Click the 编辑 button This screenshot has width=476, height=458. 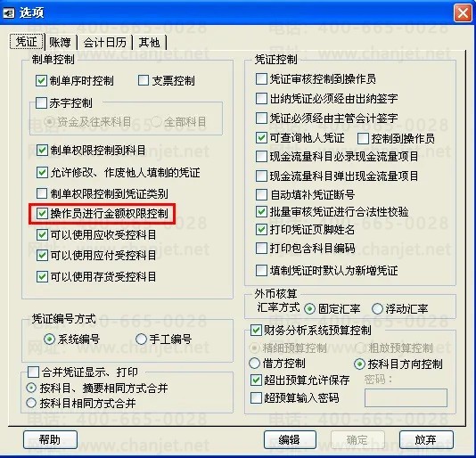coord(290,439)
